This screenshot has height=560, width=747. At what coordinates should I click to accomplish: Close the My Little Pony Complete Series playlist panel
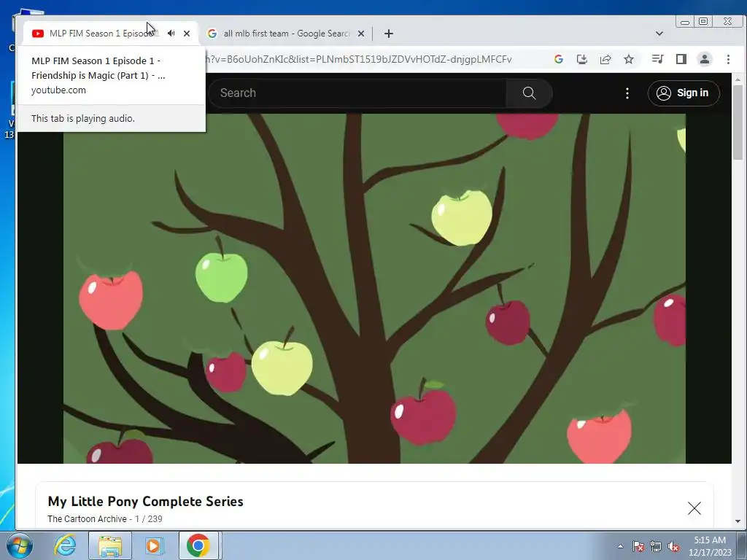(694, 508)
